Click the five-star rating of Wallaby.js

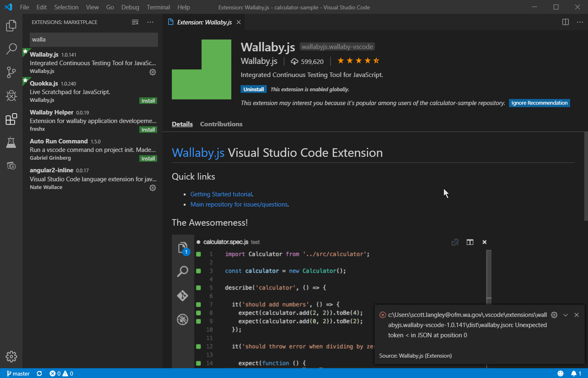358,61
